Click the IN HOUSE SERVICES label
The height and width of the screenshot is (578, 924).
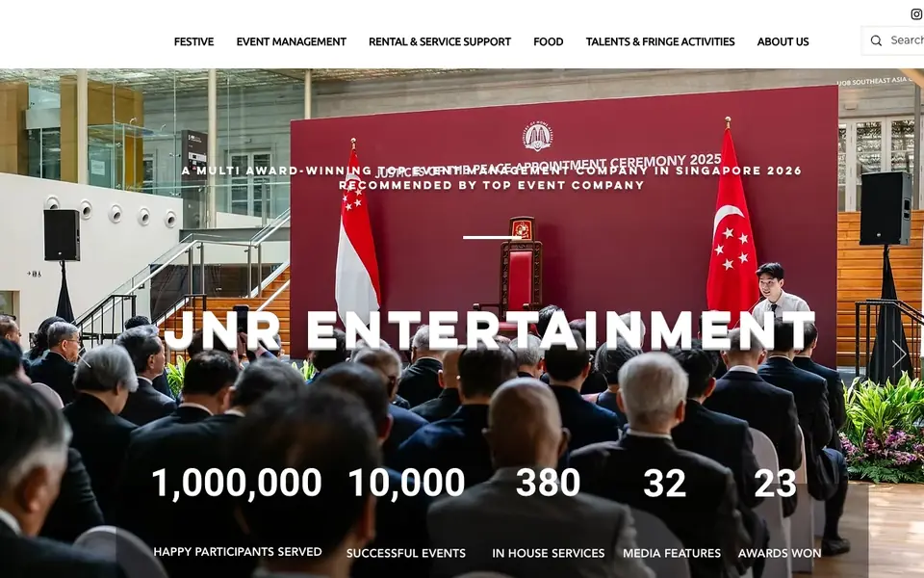click(548, 553)
